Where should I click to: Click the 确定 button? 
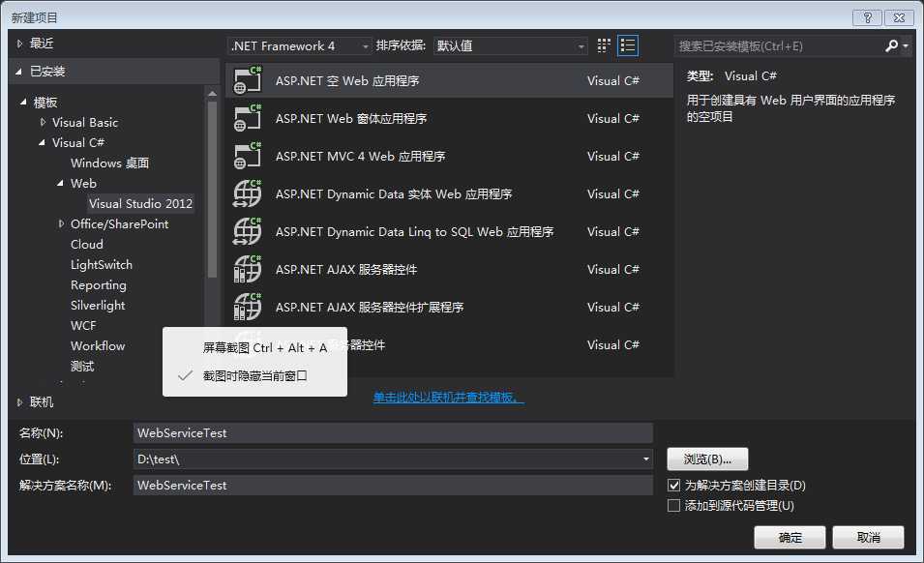790,538
